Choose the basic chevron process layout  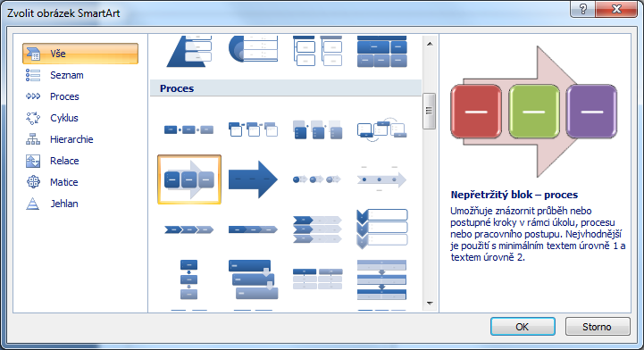click(189, 229)
